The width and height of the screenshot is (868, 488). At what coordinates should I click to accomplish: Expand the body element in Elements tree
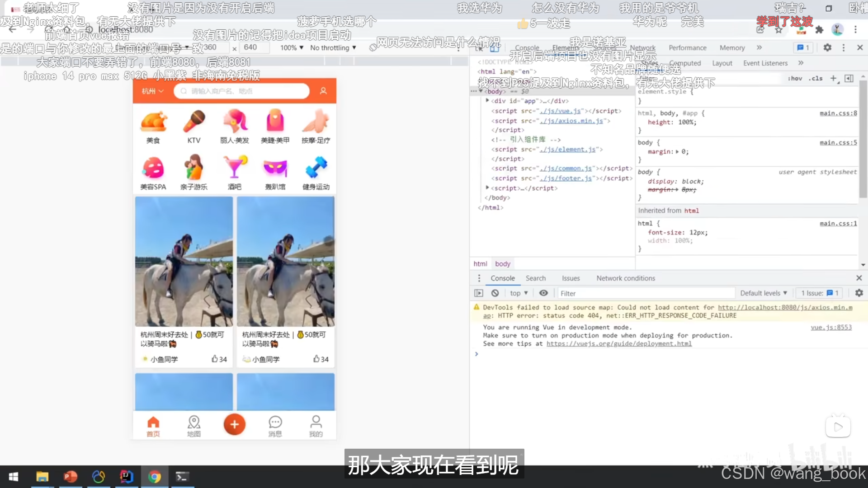coord(481,91)
